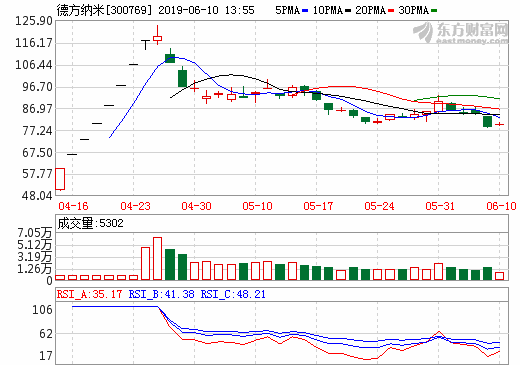Click the date label 05-24

379,206
